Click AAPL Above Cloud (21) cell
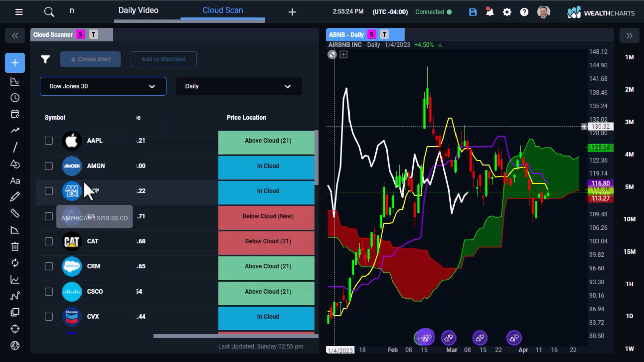 [x=266, y=142]
